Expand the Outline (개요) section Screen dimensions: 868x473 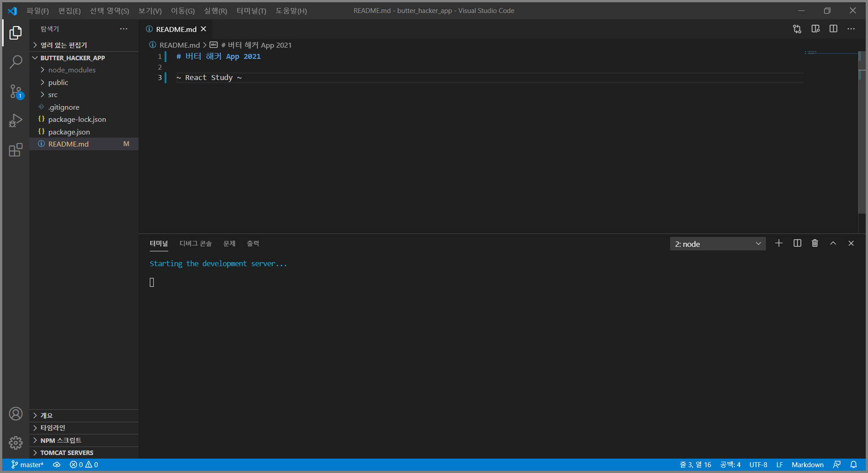(x=84, y=415)
